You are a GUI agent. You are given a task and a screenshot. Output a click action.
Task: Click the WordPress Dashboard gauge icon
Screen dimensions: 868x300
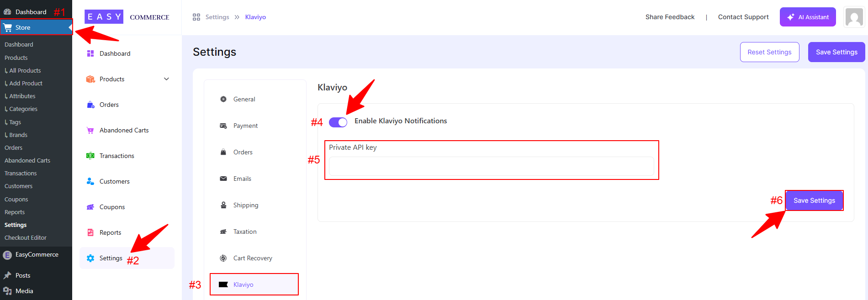[7, 12]
